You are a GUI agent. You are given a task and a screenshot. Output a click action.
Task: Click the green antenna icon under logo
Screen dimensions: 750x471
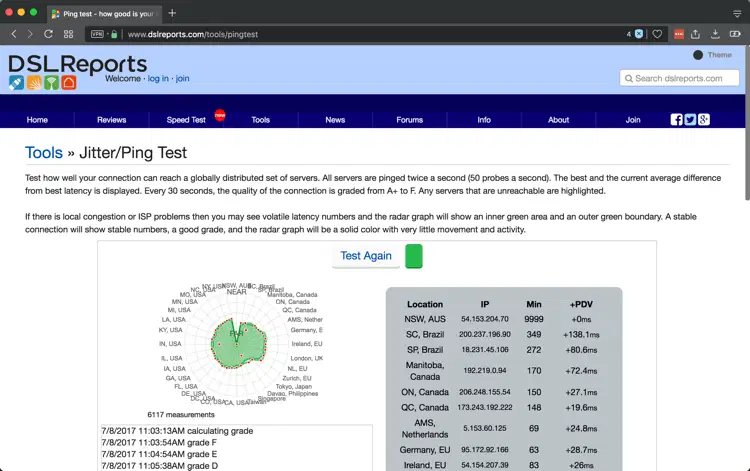click(51, 83)
